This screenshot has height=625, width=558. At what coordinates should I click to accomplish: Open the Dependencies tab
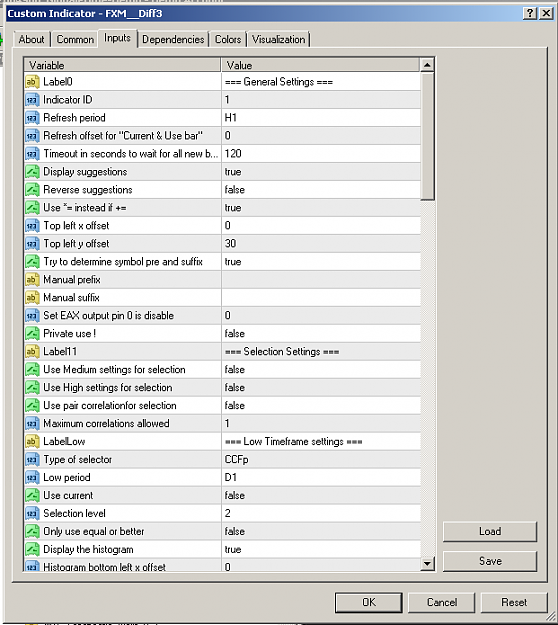(x=173, y=39)
